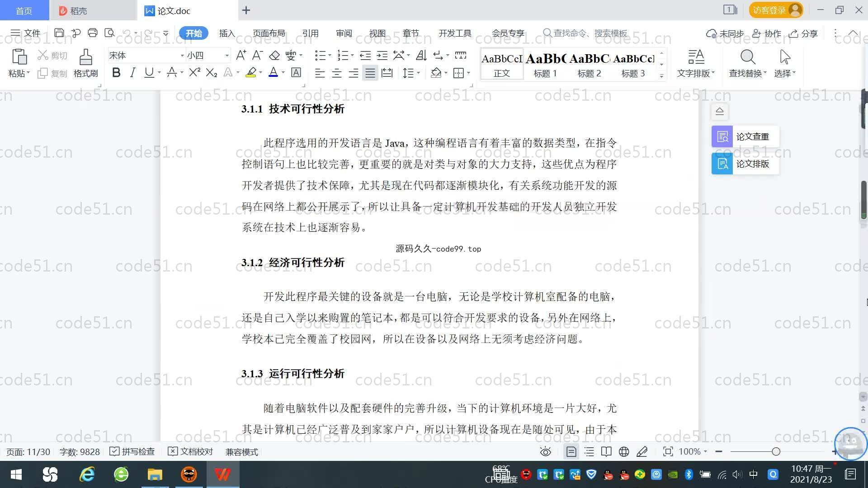Viewport: 868px width, 488px height.
Task: Open font color picker swatch
Action: click(x=273, y=72)
